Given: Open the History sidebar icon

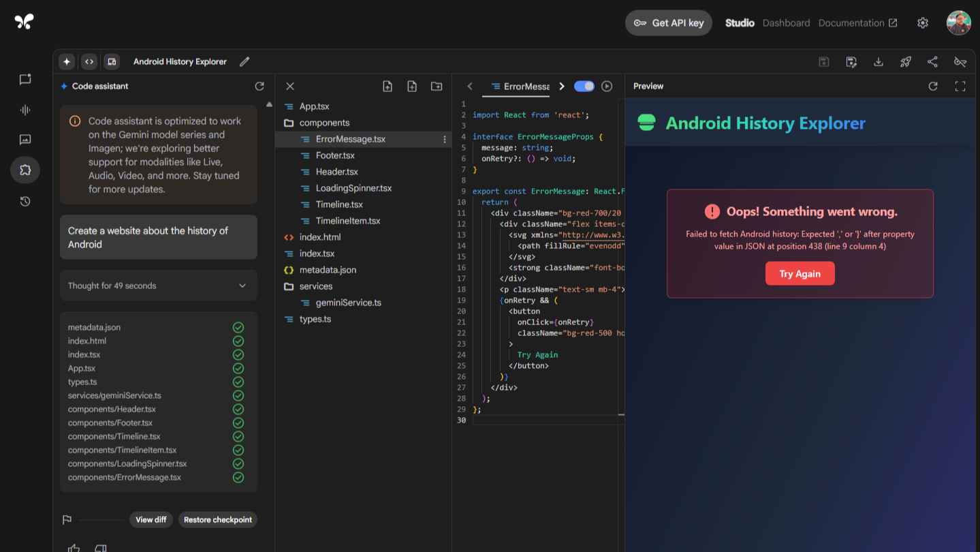Looking at the screenshot, I should tap(25, 201).
